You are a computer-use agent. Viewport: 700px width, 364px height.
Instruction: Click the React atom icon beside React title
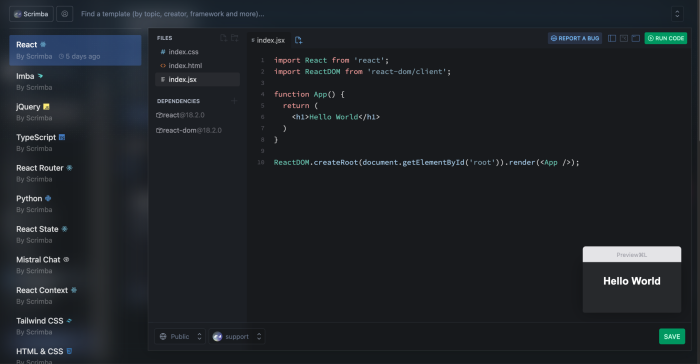tap(43, 44)
